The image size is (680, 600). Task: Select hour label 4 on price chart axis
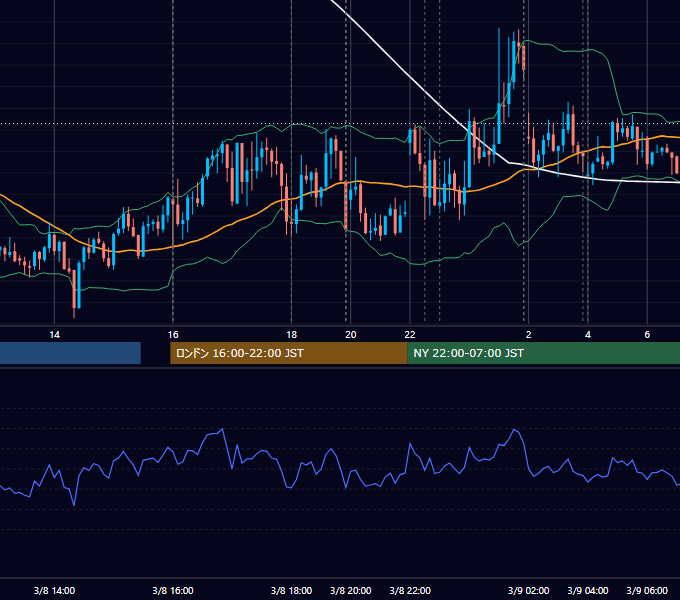coord(588,335)
